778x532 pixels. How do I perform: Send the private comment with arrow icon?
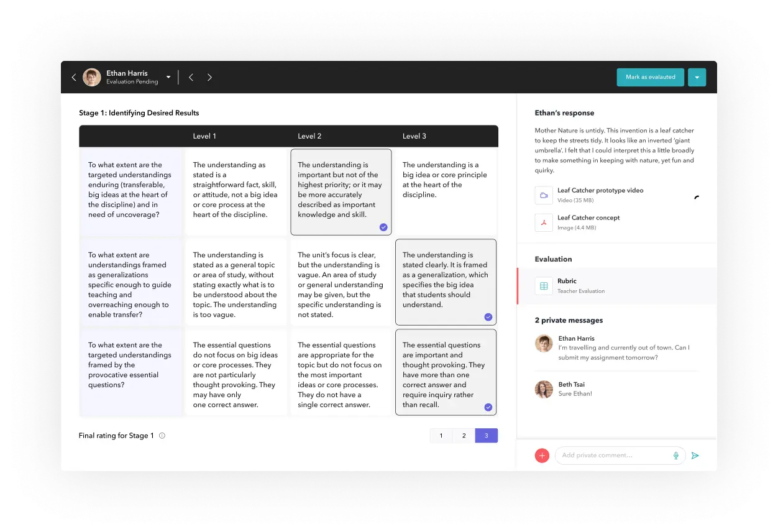(x=695, y=456)
